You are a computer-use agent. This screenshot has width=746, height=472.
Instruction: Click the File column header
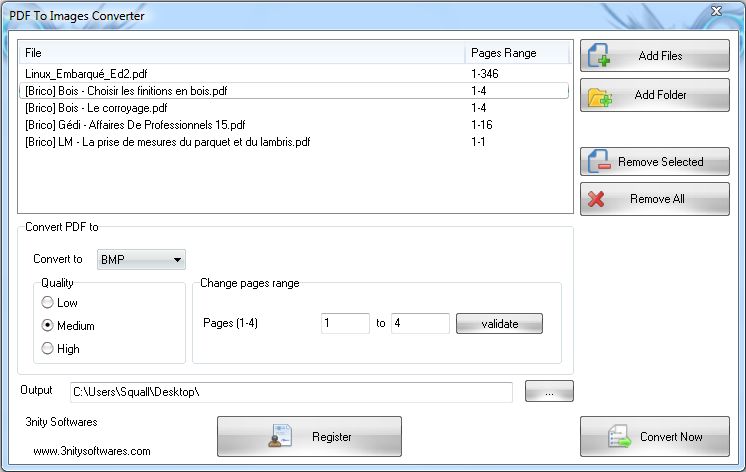(242, 53)
